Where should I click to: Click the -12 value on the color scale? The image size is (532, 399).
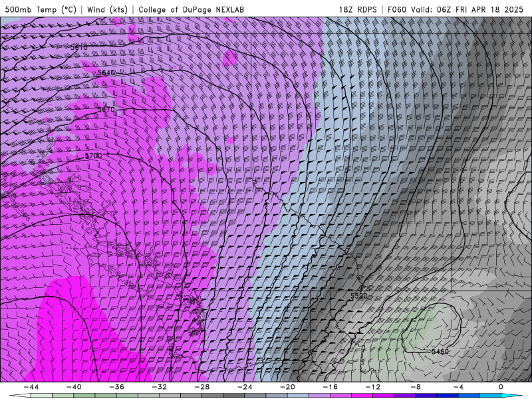coord(373,387)
